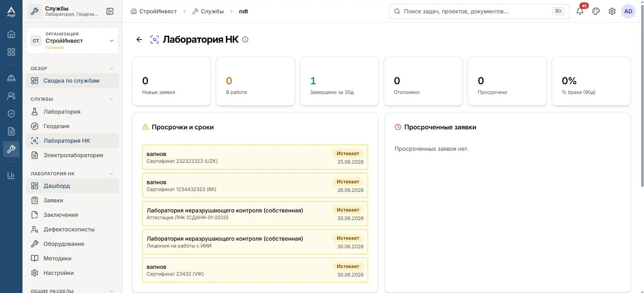Open the В работе stat card
Image resolution: width=644 pixels, height=293 pixels.
255,81
